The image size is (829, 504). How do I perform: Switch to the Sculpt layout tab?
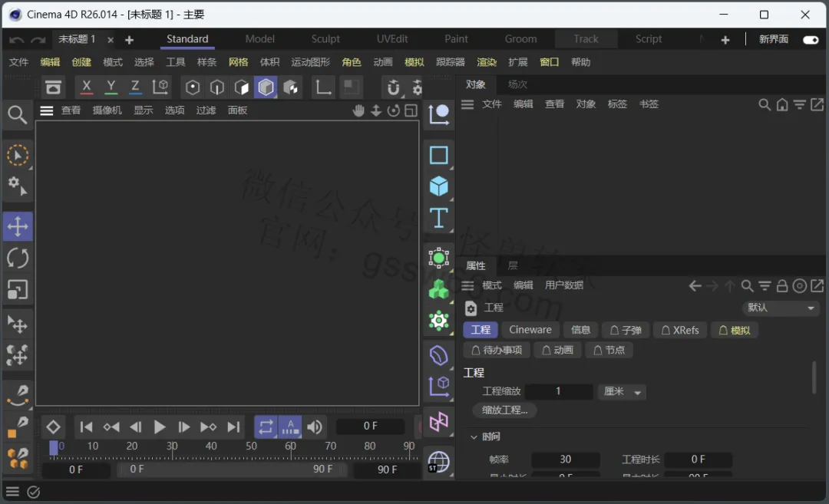[x=325, y=39]
